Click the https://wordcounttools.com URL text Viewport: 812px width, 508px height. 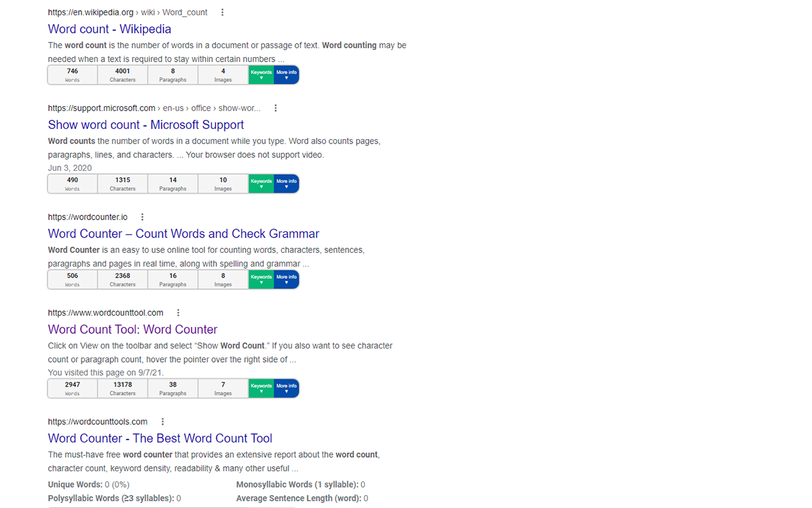tap(98, 422)
